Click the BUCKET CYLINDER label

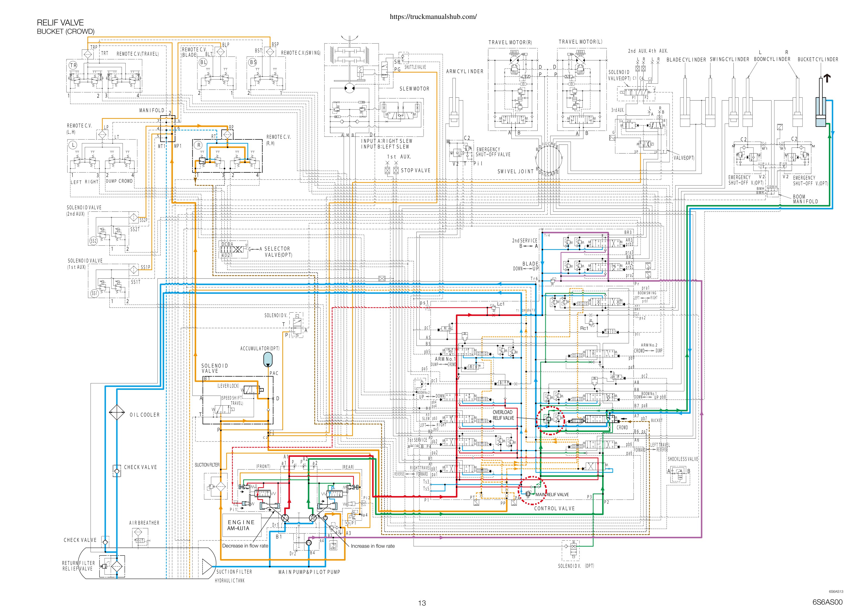pos(818,59)
